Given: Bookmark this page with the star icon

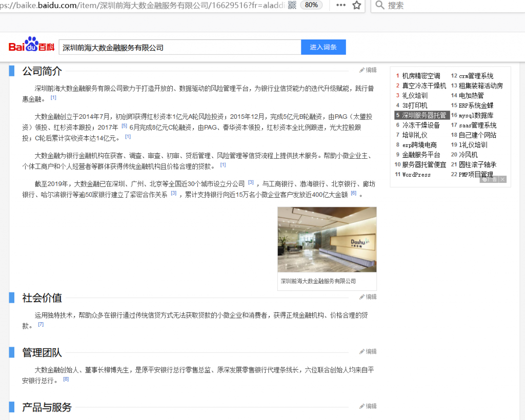Looking at the screenshot, I should (357, 5).
